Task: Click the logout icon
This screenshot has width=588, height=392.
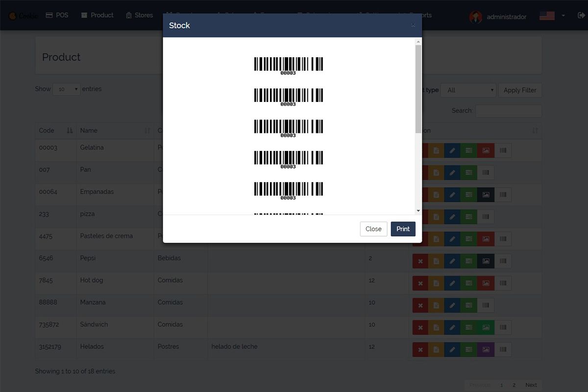Action: click(x=581, y=16)
